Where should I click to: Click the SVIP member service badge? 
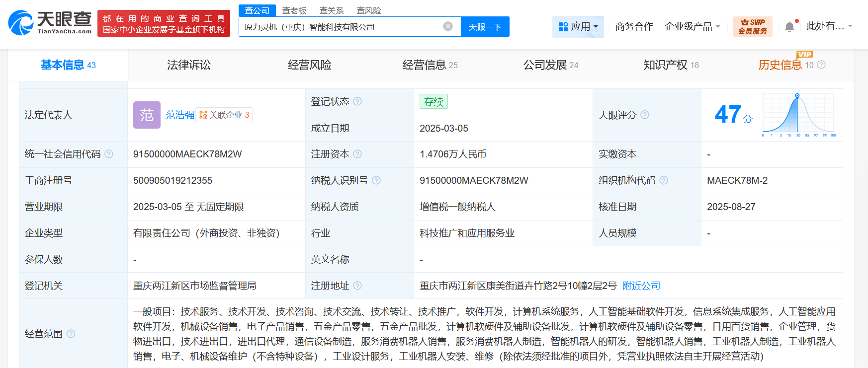point(753,26)
